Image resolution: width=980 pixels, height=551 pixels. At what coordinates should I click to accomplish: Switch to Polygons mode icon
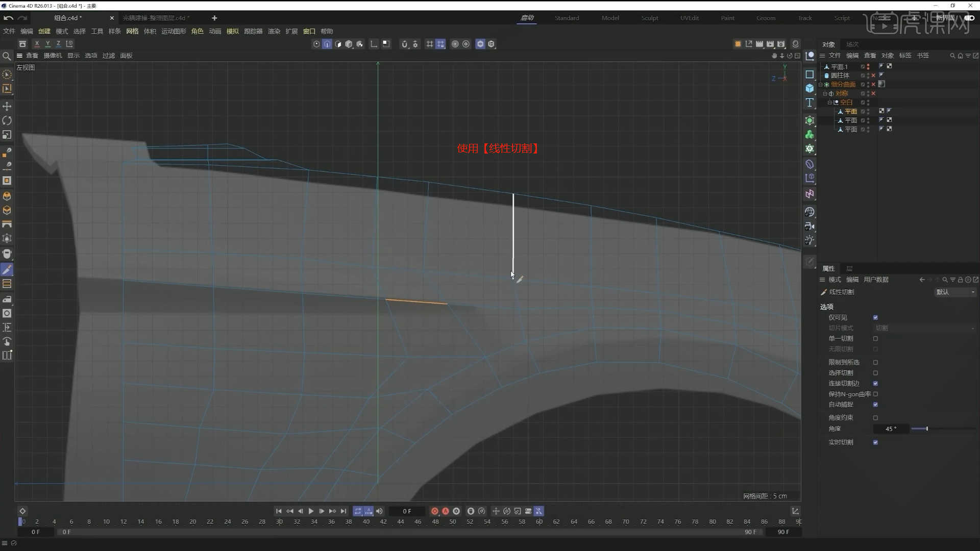tap(338, 44)
